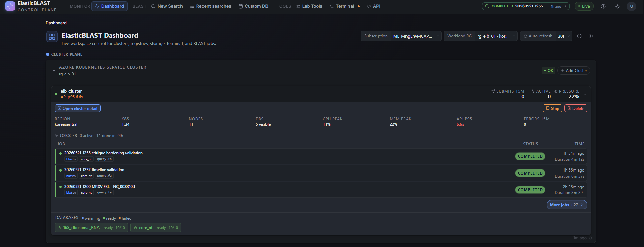Open the user avatar U menu

(x=632, y=6)
